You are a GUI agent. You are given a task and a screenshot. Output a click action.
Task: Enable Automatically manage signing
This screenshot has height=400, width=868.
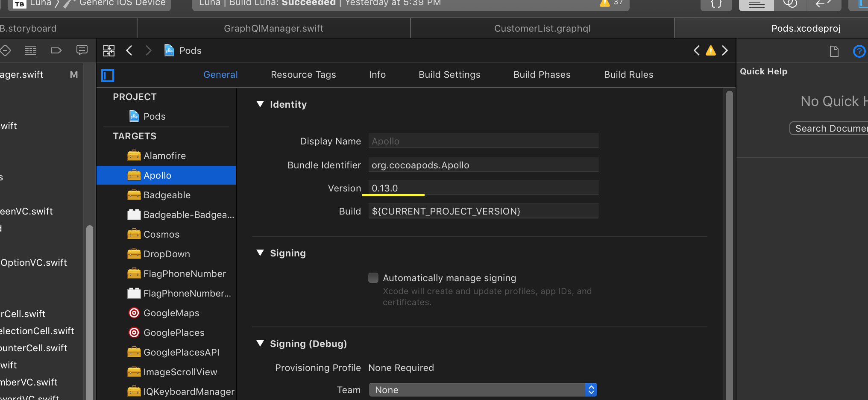[373, 278]
